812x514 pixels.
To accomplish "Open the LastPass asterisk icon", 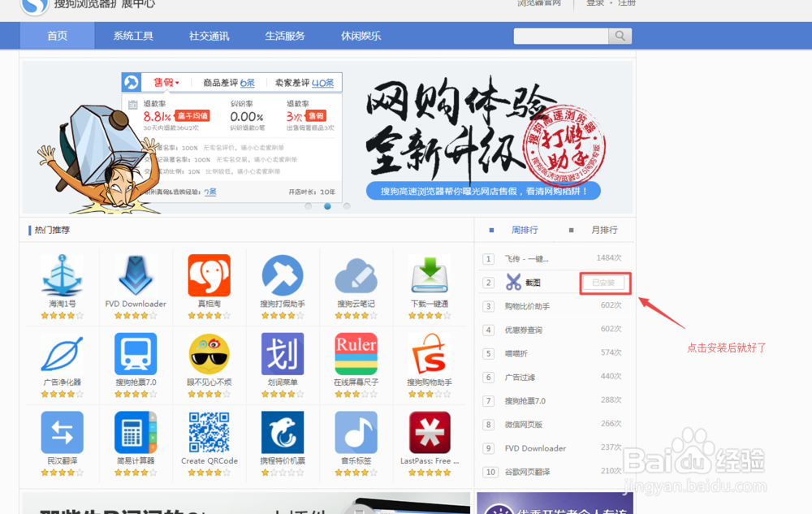I will point(430,432).
